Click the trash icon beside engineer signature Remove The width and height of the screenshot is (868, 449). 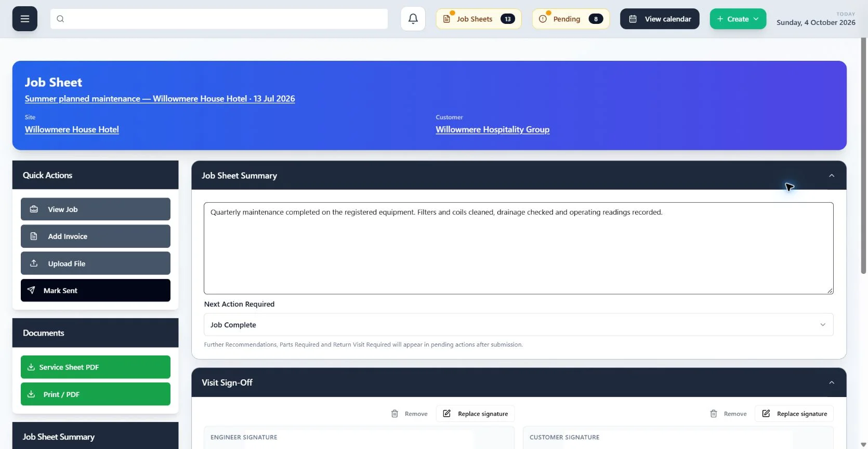click(394, 414)
